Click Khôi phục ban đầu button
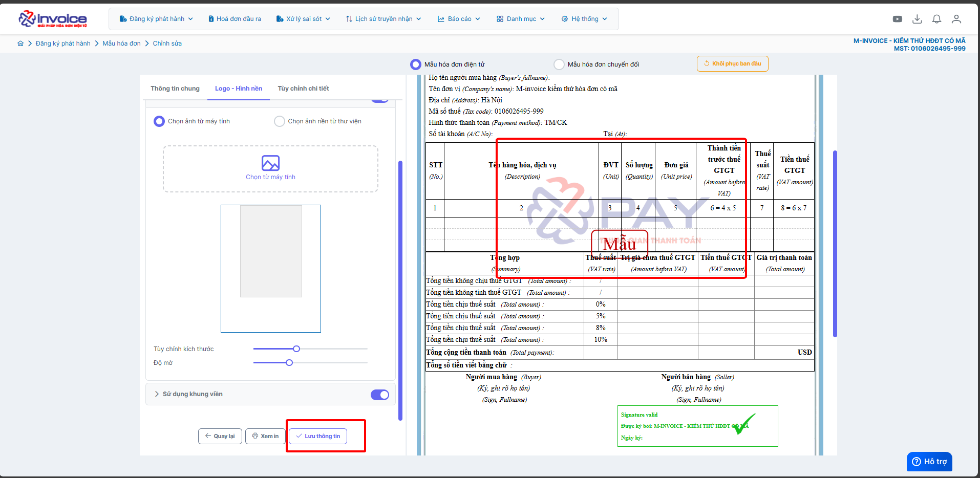Viewport: 980px width, 478px height. click(732, 64)
